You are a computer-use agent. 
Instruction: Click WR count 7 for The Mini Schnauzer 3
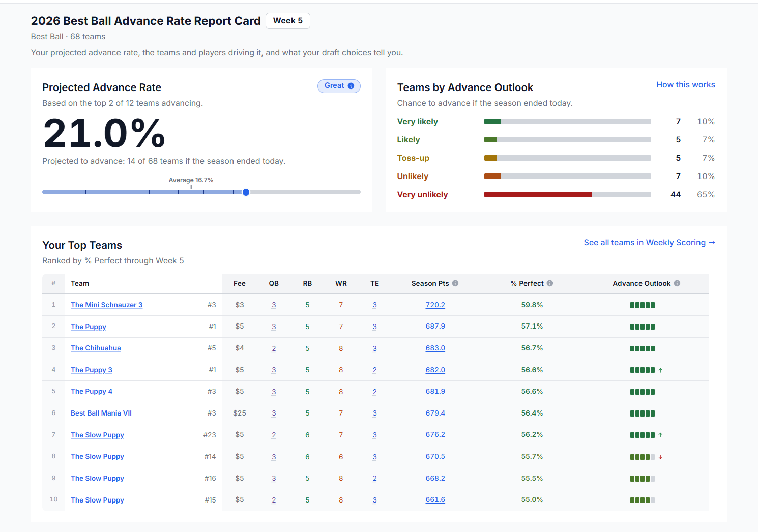pyautogui.click(x=341, y=305)
